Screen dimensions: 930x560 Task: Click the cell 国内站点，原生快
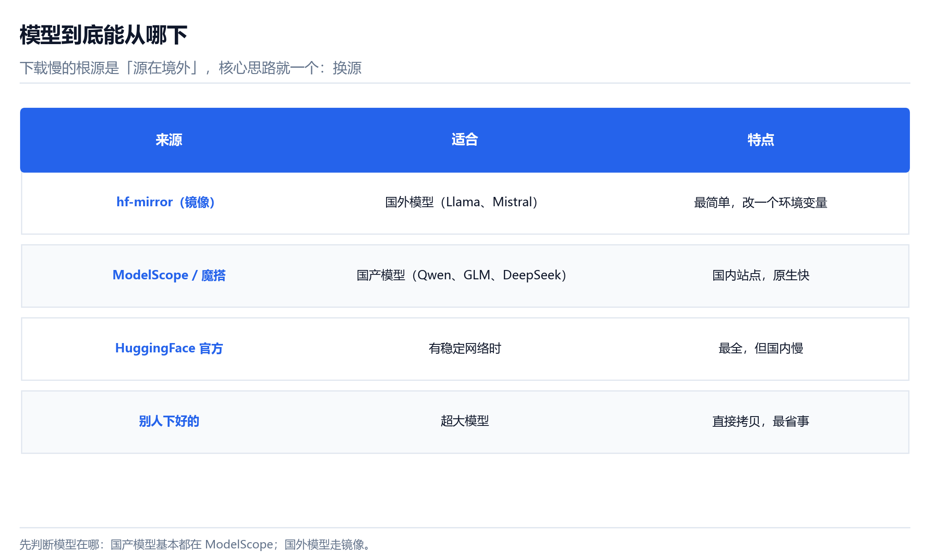coord(761,275)
